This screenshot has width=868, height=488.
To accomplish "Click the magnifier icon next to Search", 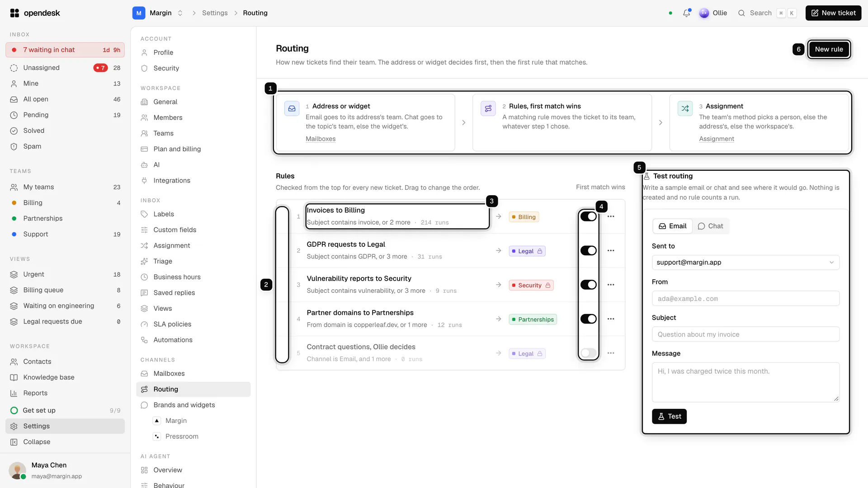I will click(x=741, y=13).
